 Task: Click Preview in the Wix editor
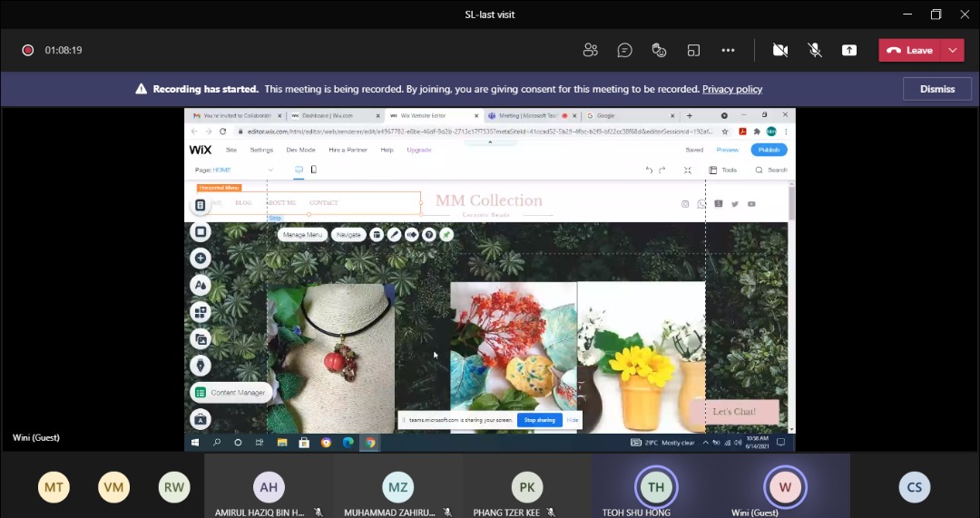[727, 150]
